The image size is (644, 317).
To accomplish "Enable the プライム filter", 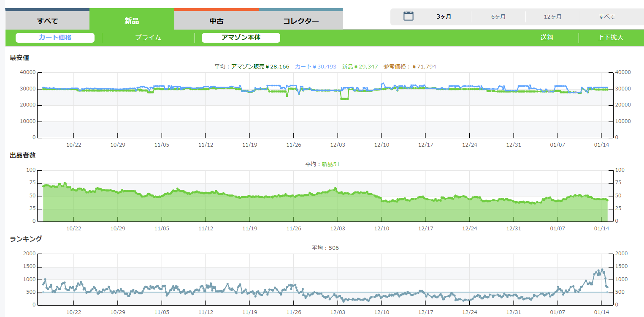I will (x=148, y=38).
